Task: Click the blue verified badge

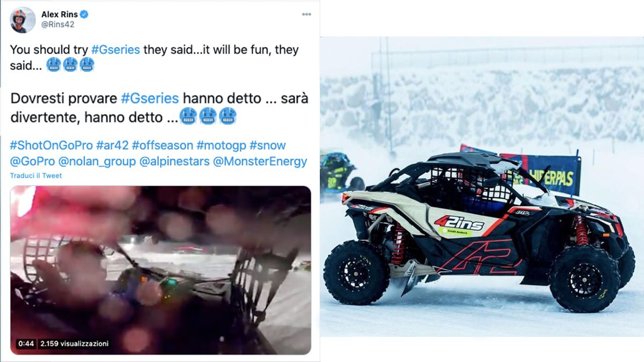Action: [84, 14]
